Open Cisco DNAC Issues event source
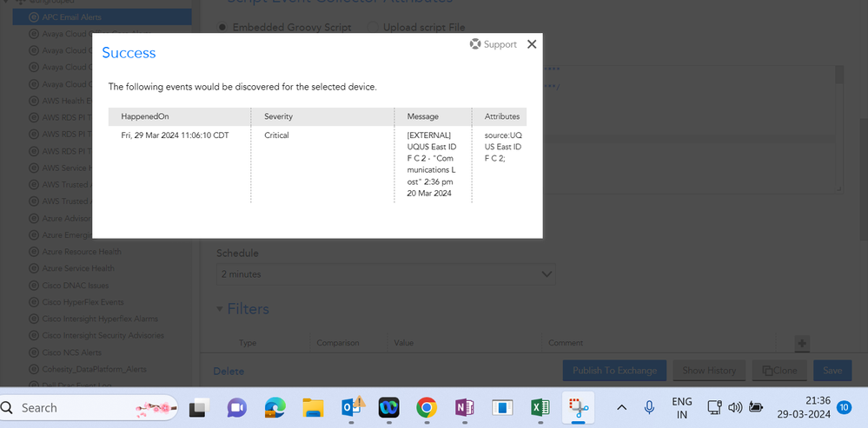The height and width of the screenshot is (428, 868). coord(76,286)
